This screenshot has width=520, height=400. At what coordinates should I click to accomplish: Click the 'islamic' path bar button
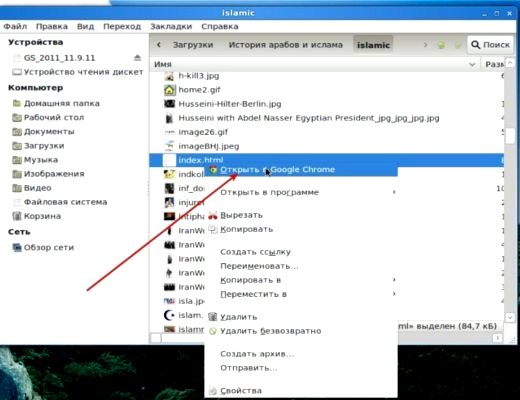click(x=373, y=45)
